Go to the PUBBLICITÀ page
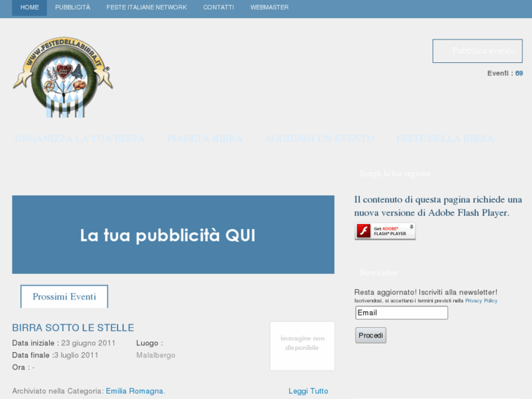Viewport: 532px width, 399px height. coord(72,7)
